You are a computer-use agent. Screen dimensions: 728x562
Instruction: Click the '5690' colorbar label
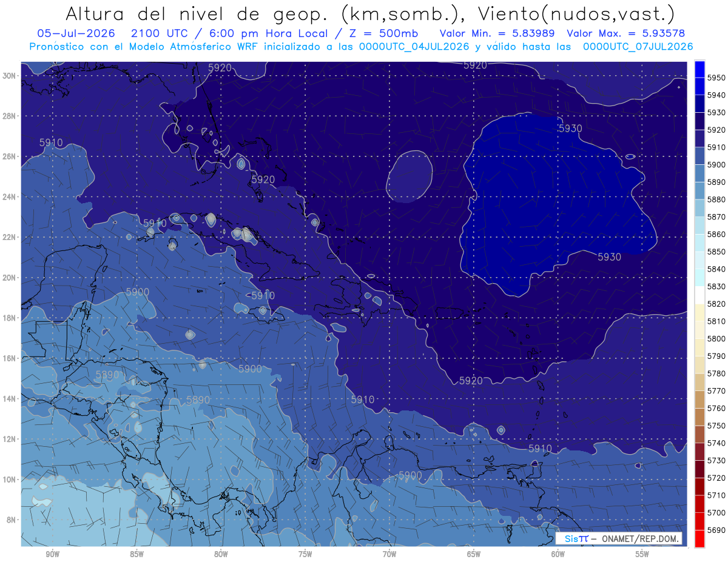(716, 530)
